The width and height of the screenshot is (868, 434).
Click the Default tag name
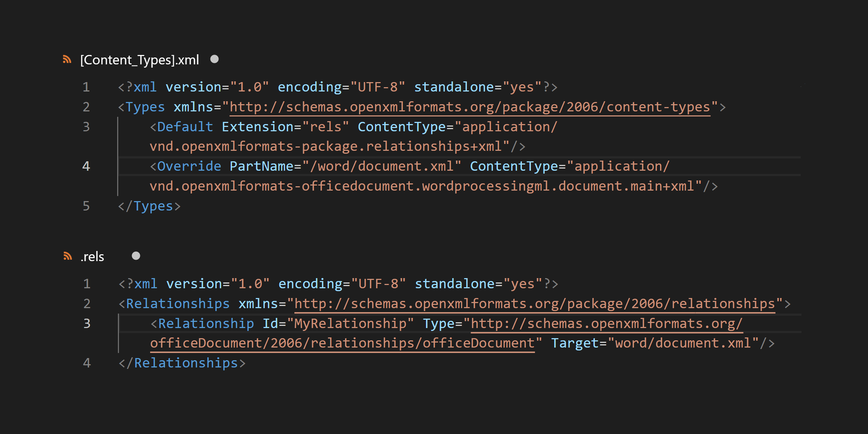[x=185, y=127]
